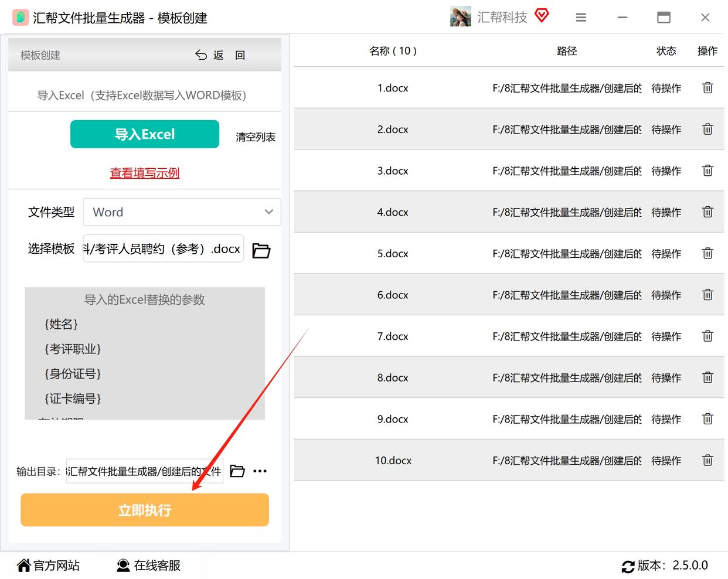Click the 操作 column header
Viewport: 728px width, 579px height.
point(707,51)
